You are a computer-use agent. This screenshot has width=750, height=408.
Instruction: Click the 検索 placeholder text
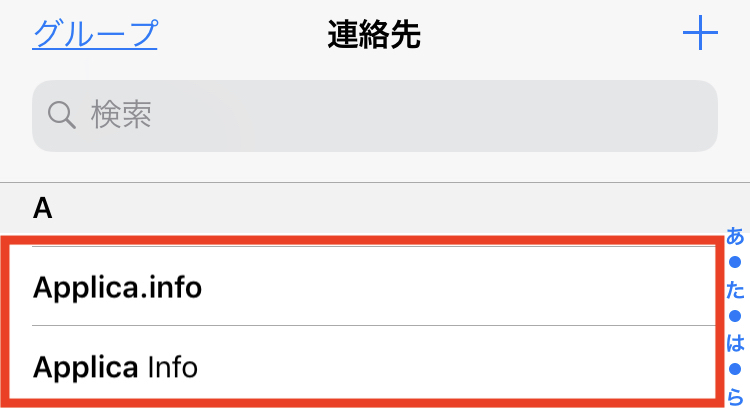click(x=121, y=115)
